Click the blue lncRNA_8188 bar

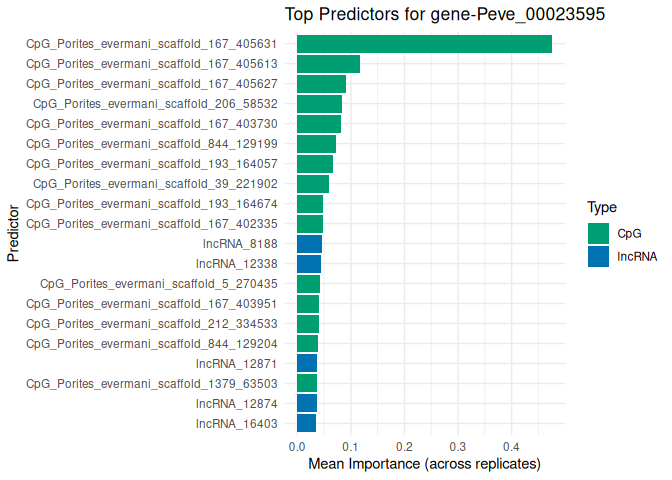309,244
